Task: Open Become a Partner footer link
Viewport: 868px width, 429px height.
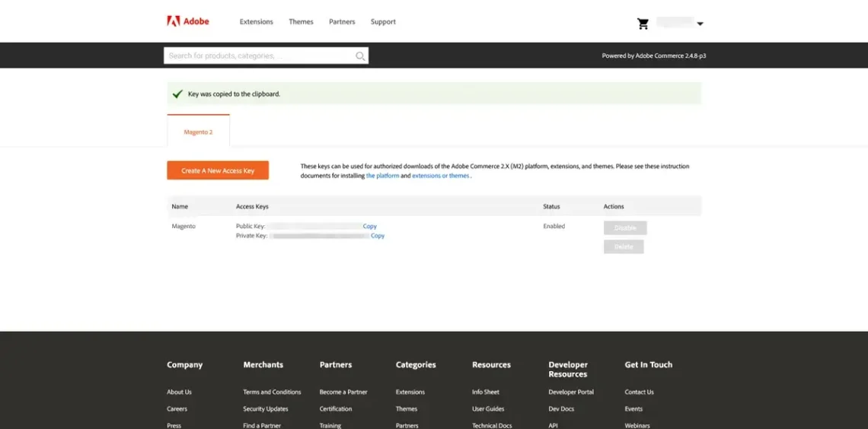Action: coord(343,392)
